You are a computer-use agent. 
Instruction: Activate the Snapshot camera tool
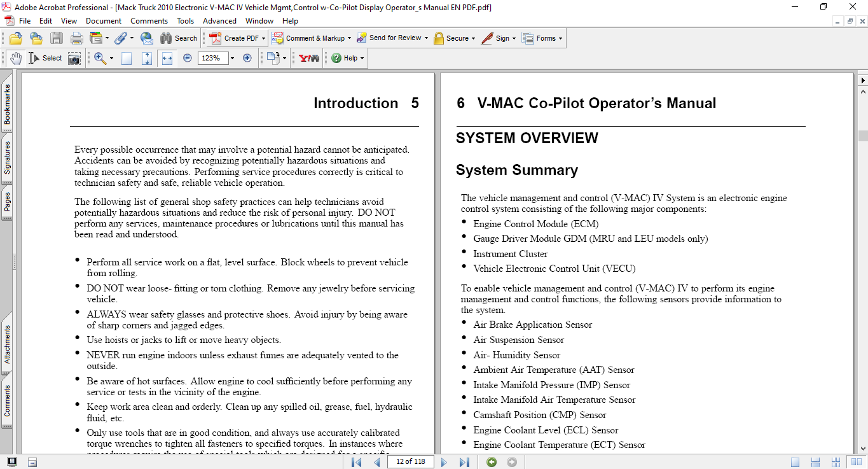(x=74, y=58)
